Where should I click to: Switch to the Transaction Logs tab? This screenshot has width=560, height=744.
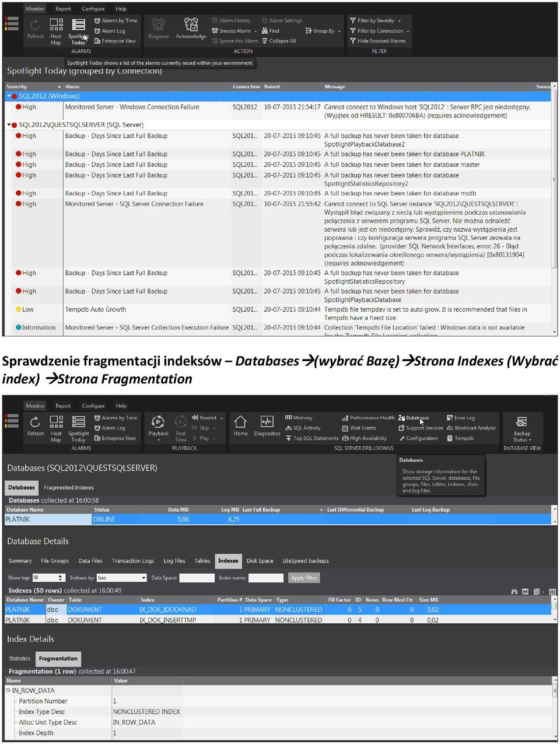[x=133, y=561]
